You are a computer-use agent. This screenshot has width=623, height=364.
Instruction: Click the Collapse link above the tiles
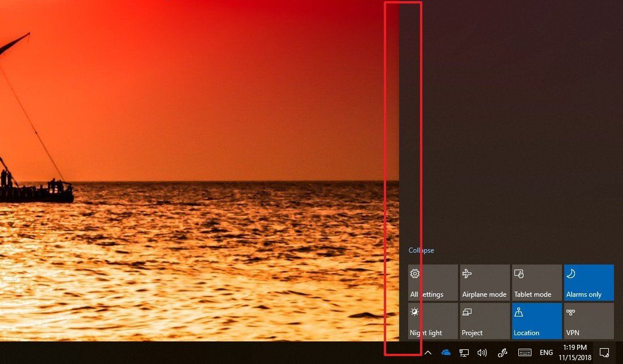[422, 250]
